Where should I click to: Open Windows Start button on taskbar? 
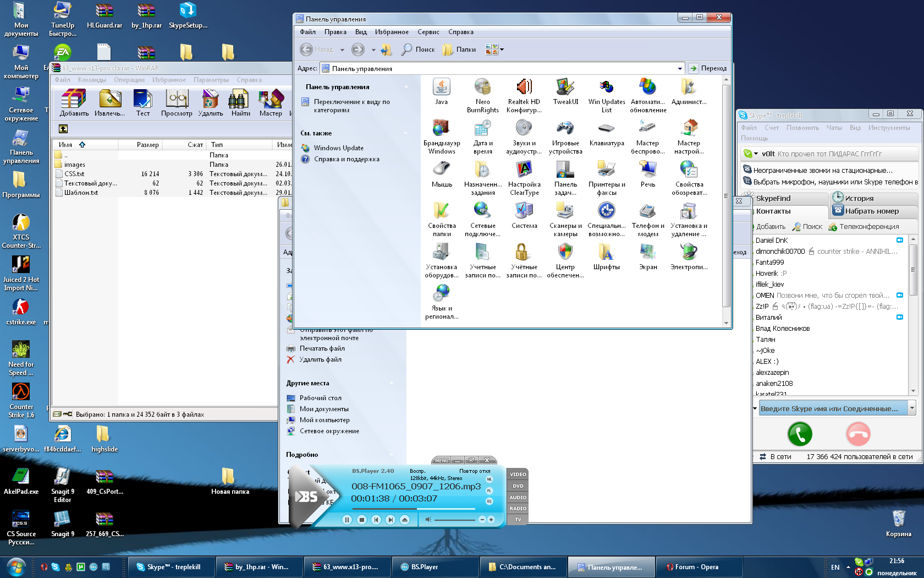pos(16,566)
